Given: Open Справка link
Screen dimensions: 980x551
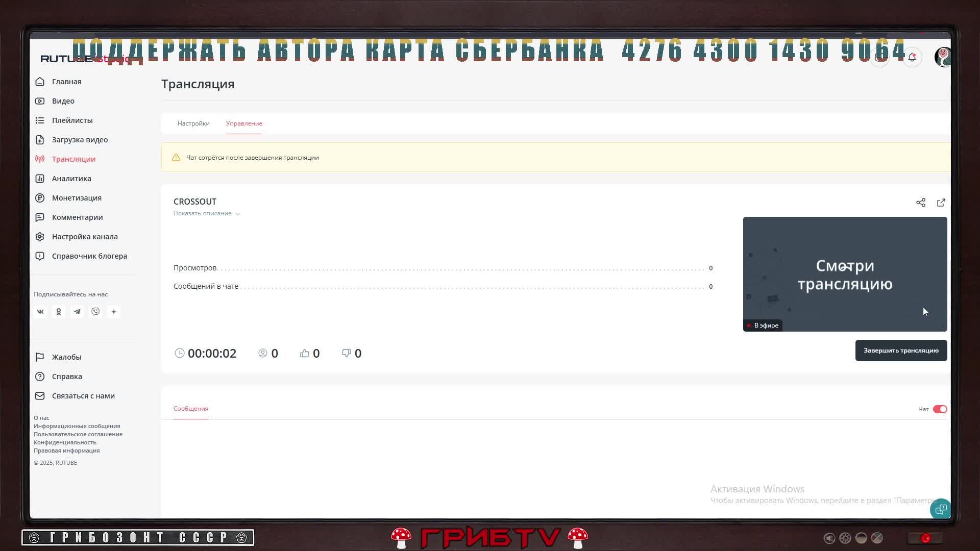Looking at the screenshot, I should pos(67,377).
